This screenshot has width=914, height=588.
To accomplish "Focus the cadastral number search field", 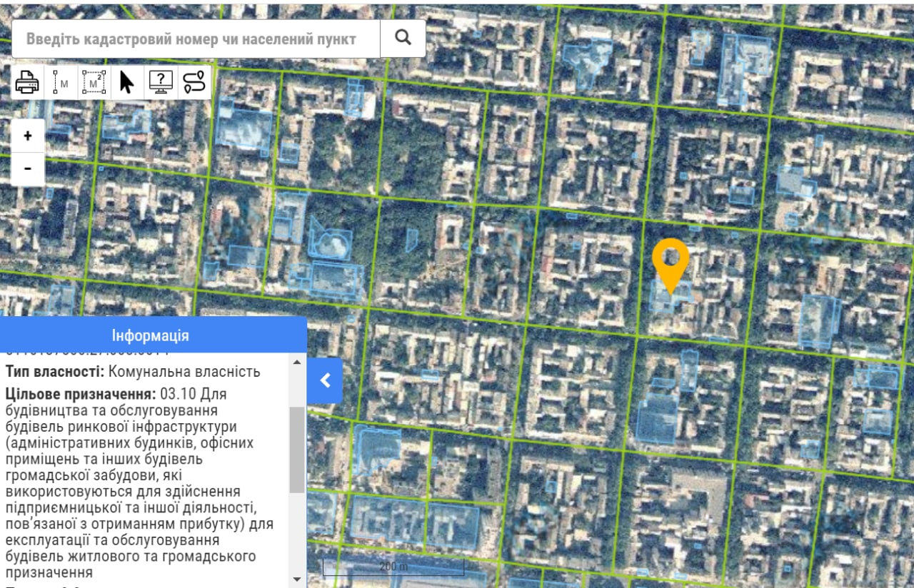I will coord(196,39).
